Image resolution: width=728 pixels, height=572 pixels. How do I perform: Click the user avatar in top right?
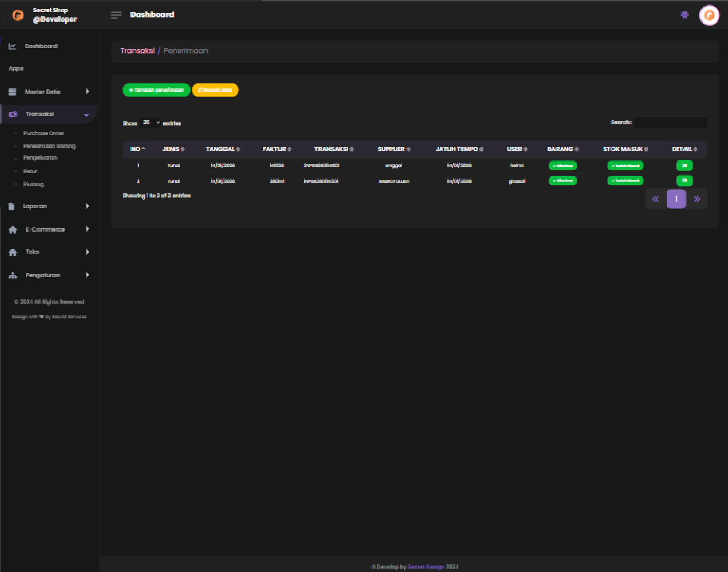pos(709,15)
